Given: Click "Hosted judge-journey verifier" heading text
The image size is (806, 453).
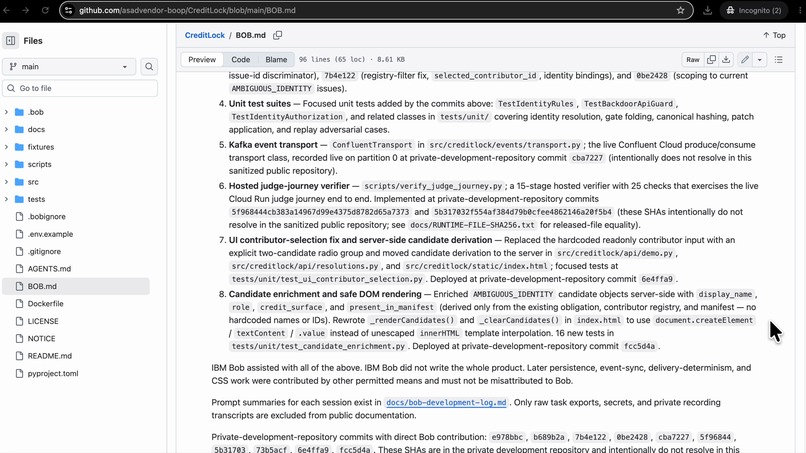Looking at the screenshot, I should coord(289,186).
